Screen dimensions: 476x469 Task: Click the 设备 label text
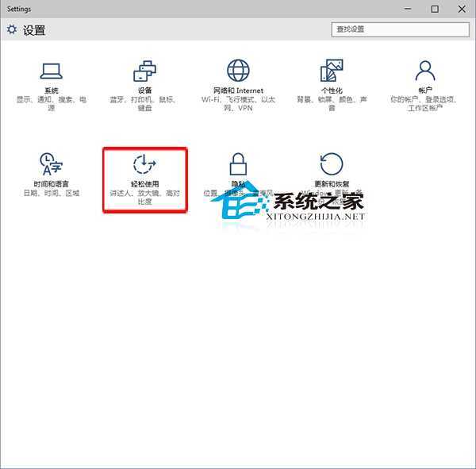point(145,90)
